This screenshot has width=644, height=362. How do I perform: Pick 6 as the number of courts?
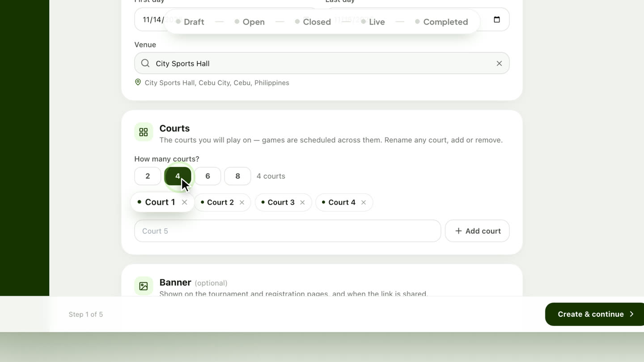tap(208, 176)
